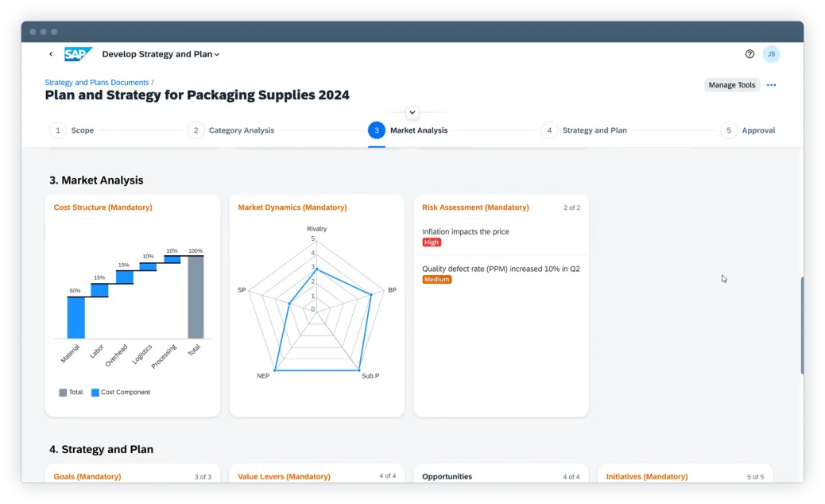This screenshot has width=825, height=504.
Task: Select the step 3 Market Analysis circle
Action: pyautogui.click(x=376, y=130)
